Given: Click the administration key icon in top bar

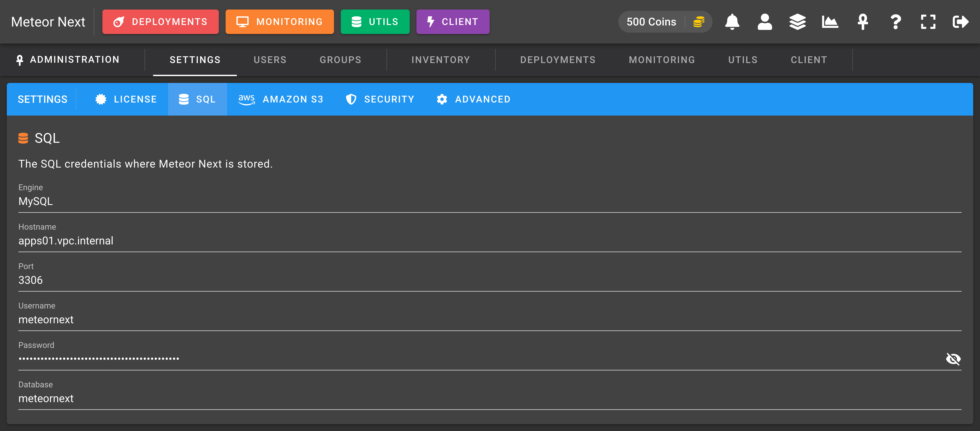Looking at the screenshot, I should [x=863, y=22].
